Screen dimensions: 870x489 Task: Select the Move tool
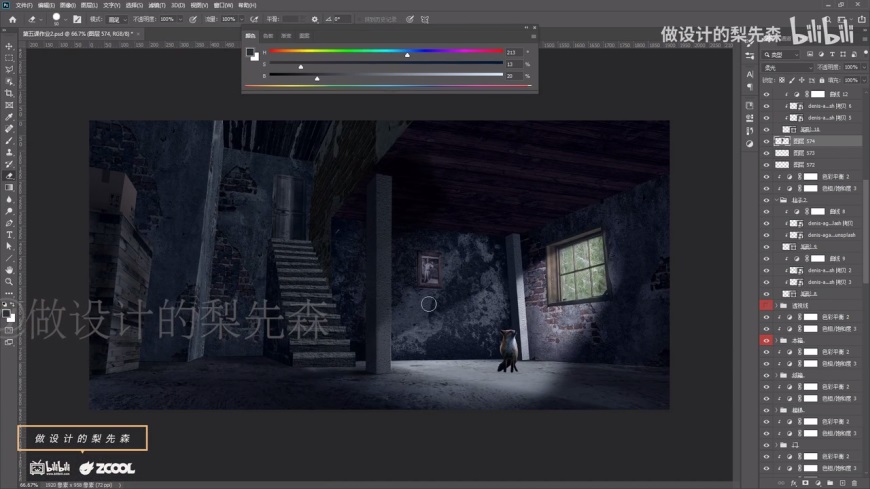[9, 46]
